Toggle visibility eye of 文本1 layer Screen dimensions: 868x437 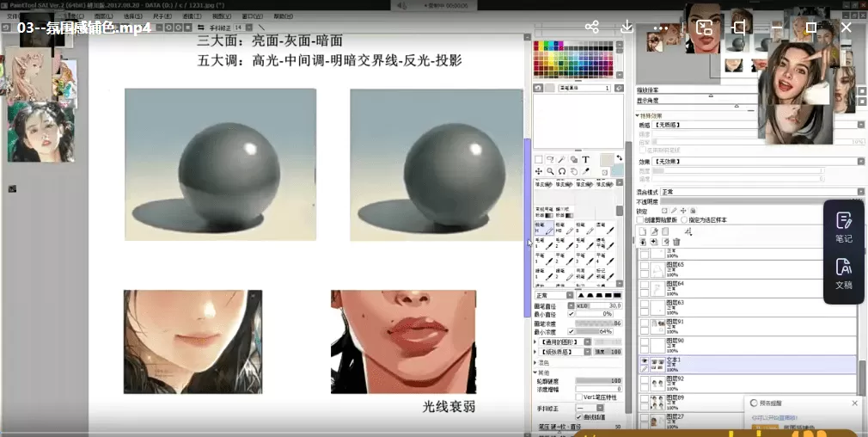645,360
